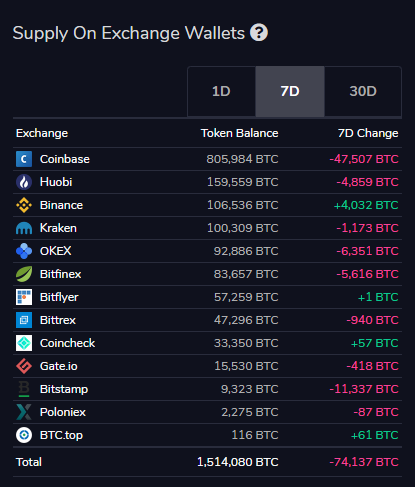The image size is (415, 487).
Task: Click the BTC.top exchange name
Action: pyautogui.click(x=61, y=435)
